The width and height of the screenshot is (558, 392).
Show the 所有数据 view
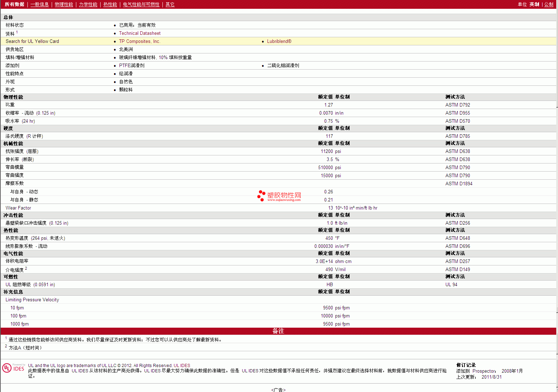(x=14, y=5)
